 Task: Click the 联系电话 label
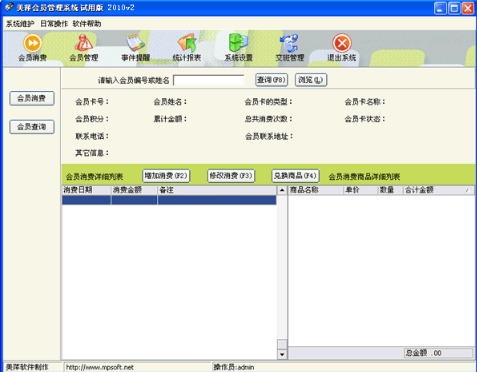pos(92,136)
